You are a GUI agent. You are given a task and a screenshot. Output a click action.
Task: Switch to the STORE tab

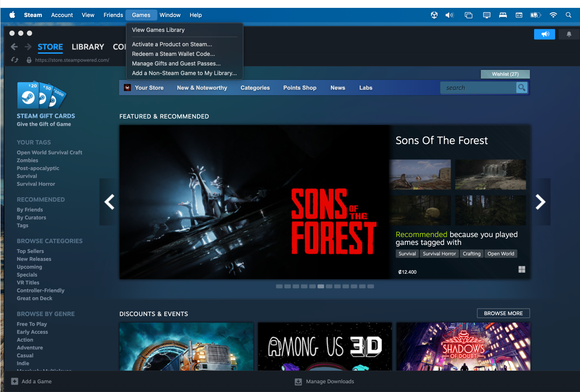(50, 47)
